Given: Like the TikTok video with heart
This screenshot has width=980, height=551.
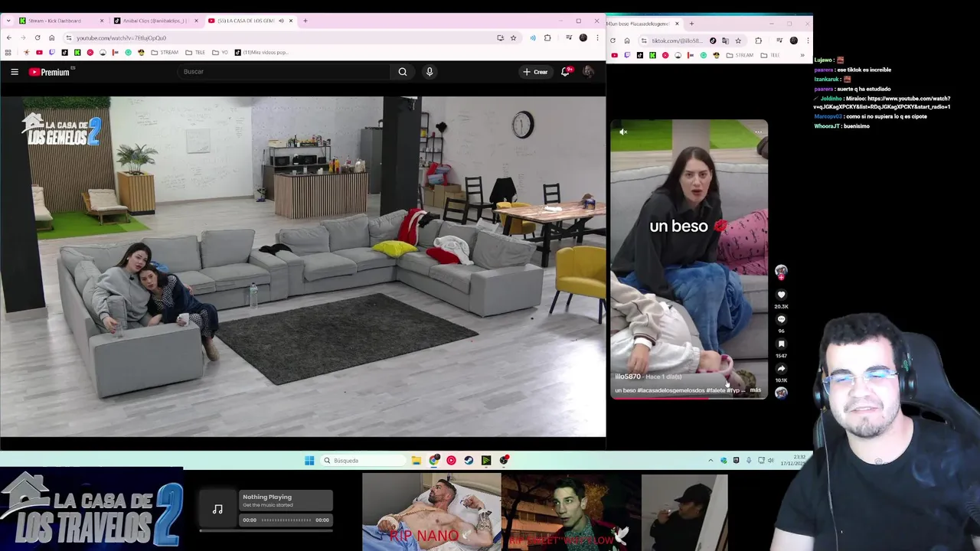Looking at the screenshot, I should [781, 295].
